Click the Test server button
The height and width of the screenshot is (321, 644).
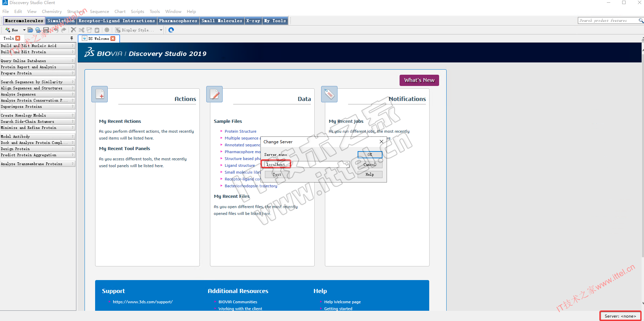click(x=277, y=174)
